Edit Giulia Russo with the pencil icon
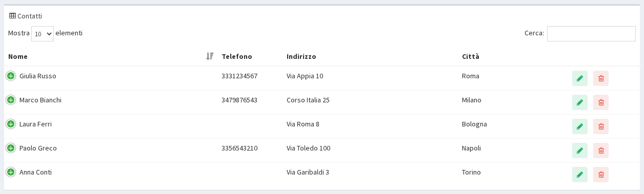644x194 pixels. coord(580,78)
